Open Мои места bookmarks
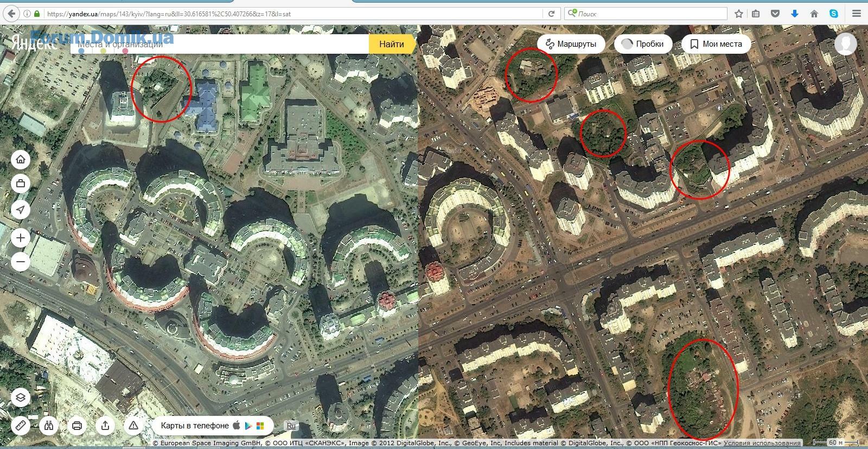The height and width of the screenshot is (449, 868). pos(716,44)
